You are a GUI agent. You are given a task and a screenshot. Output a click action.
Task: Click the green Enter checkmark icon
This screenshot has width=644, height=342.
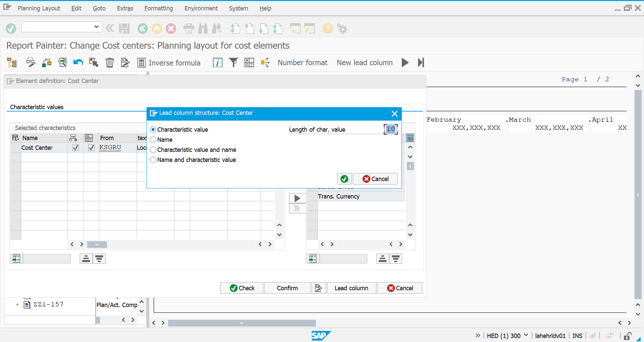(11, 28)
